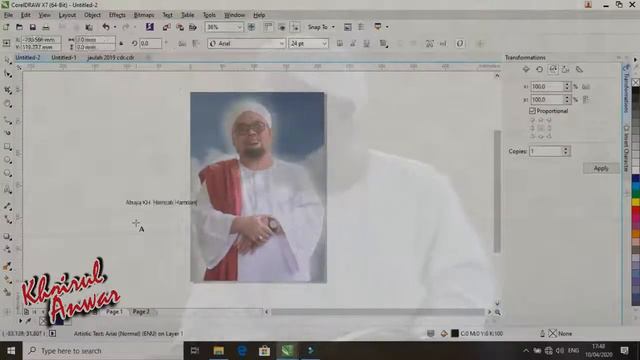Select the Transparency tool
Viewport: 640px width, 360px height.
(8, 249)
